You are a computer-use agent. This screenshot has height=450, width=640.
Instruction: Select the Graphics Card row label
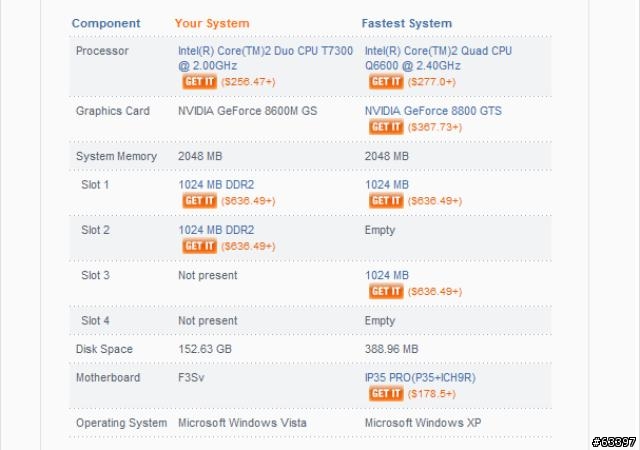[x=113, y=111]
